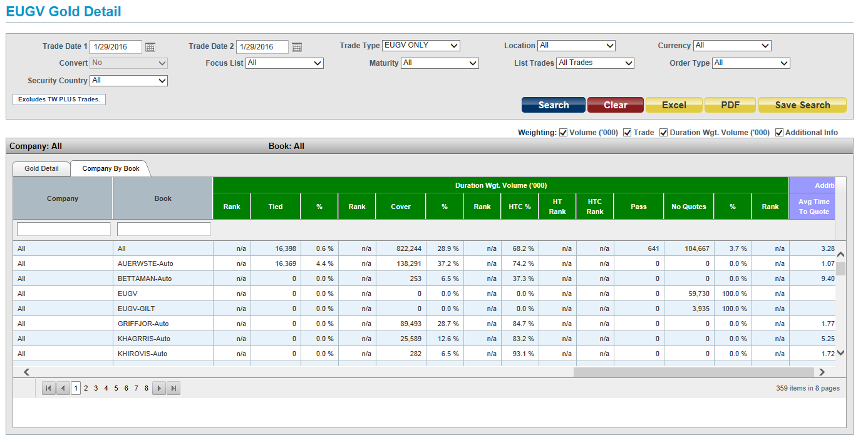Click the HTC Rank column header
The height and width of the screenshot is (445, 868).
(x=595, y=207)
